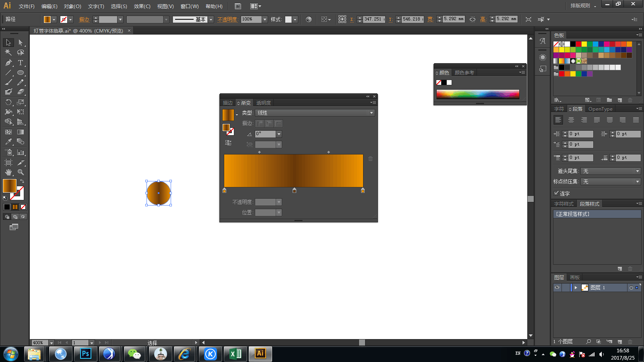Set paragraph to justify all lines
The width and height of the screenshot is (644, 362).
coord(636,120)
